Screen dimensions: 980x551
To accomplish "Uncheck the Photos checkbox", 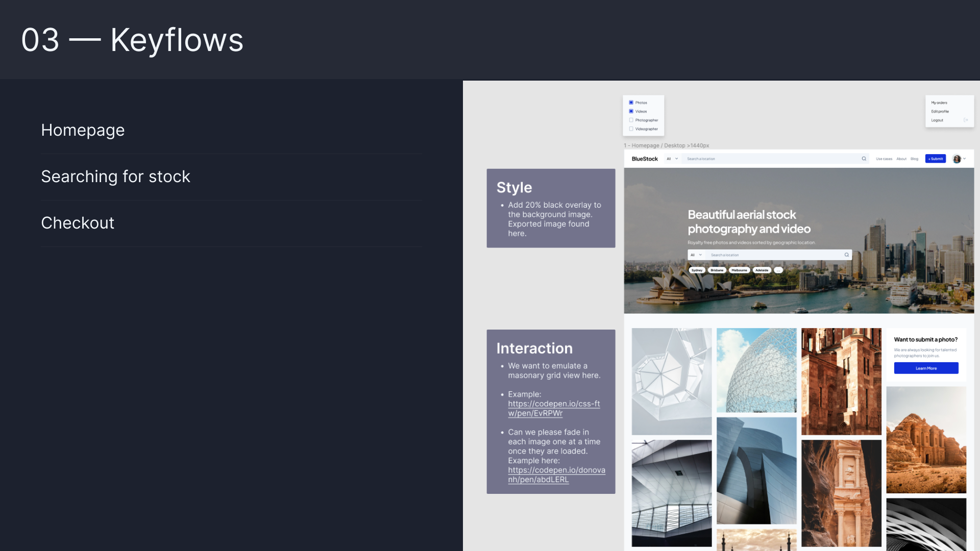I will click(x=631, y=103).
